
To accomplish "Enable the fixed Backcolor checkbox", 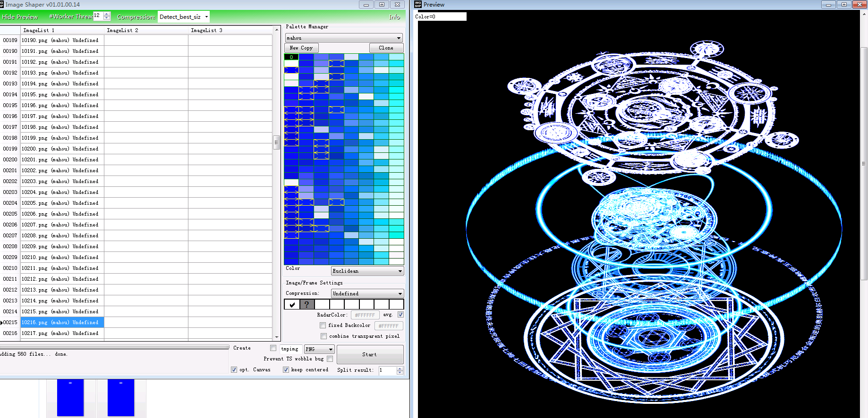I will [323, 326].
